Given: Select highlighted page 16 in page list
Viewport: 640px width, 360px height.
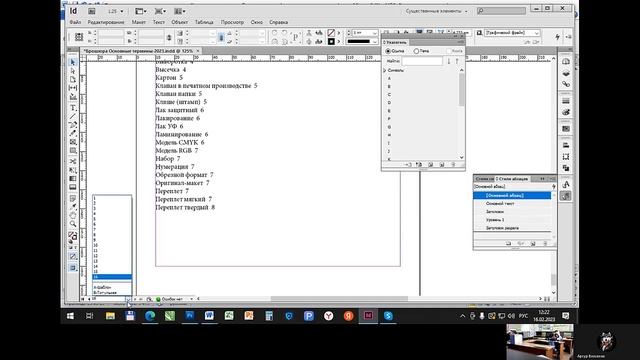Looking at the screenshot, I should point(112,277).
